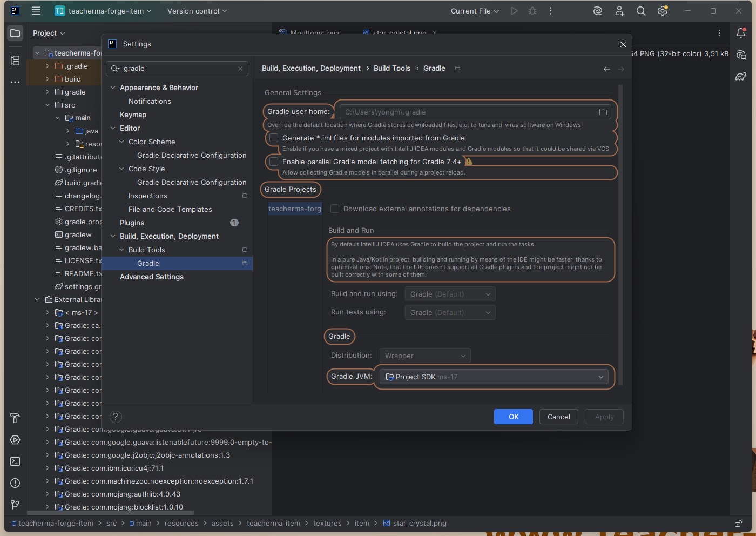Show more tool windows ellipsis

coord(15,82)
